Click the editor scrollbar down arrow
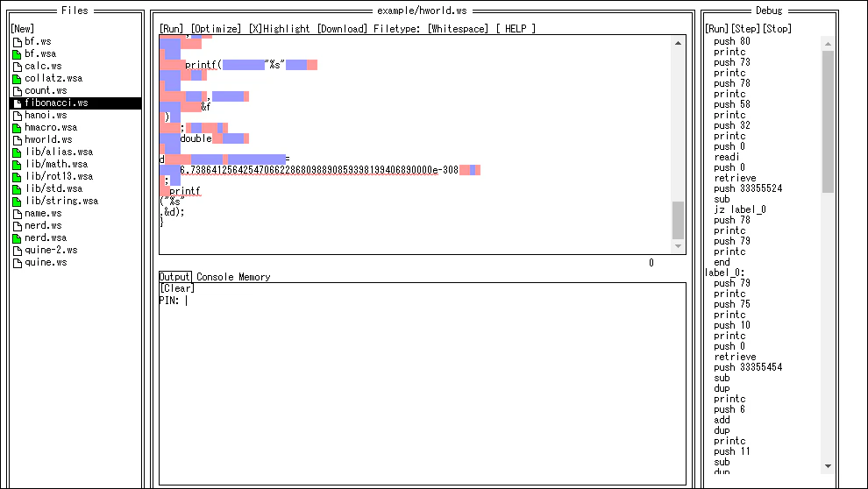 (x=678, y=246)
